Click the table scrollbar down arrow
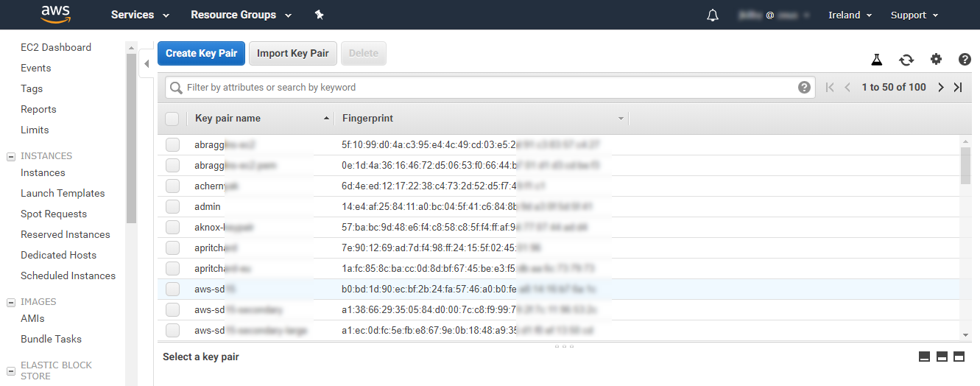Viewport: 980px width, 386px height. tap(966, 334)
